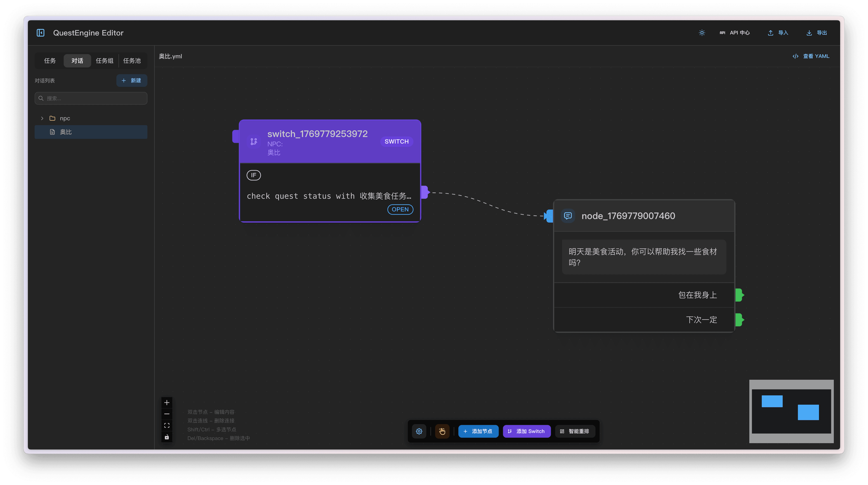Open the API 中心 page
This screenshot has height=485, width=868.
735,33
